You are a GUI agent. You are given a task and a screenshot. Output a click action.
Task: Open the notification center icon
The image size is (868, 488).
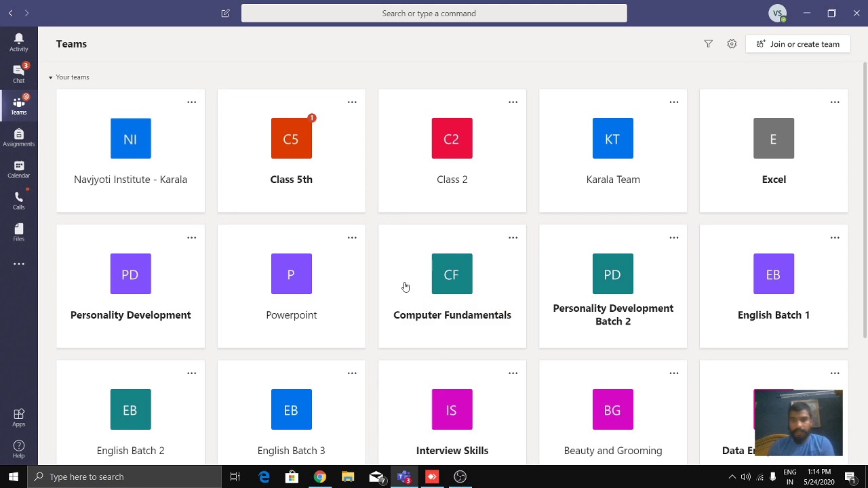click(850, 476)
